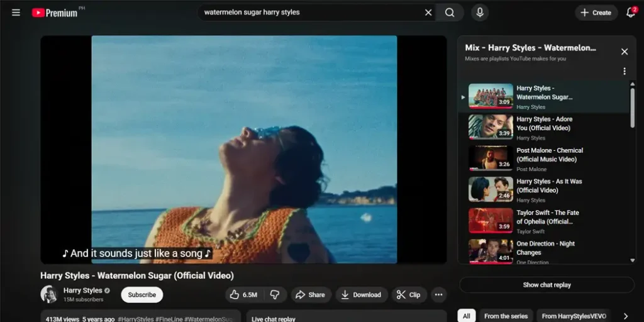Screen dimensions: 644x322
Task: Like the video with thumbs up
Action: click(x=243, y=294)
